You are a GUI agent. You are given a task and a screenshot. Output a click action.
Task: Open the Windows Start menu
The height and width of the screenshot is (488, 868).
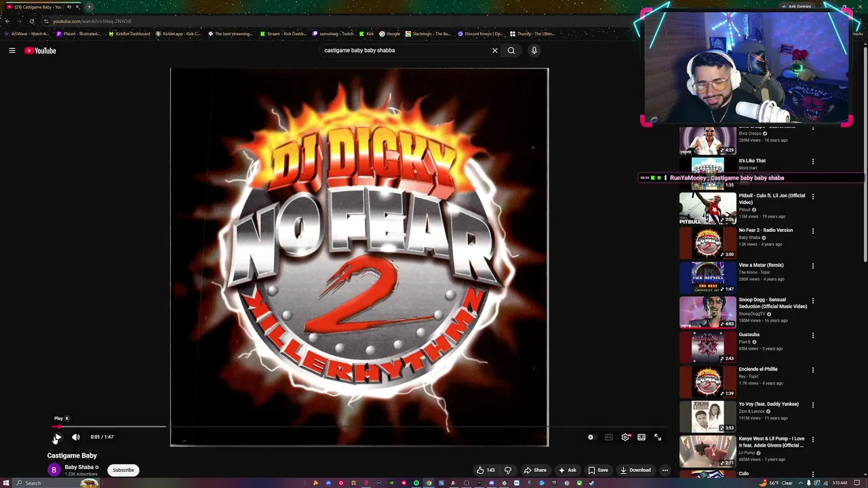click(x=7, y=483)
